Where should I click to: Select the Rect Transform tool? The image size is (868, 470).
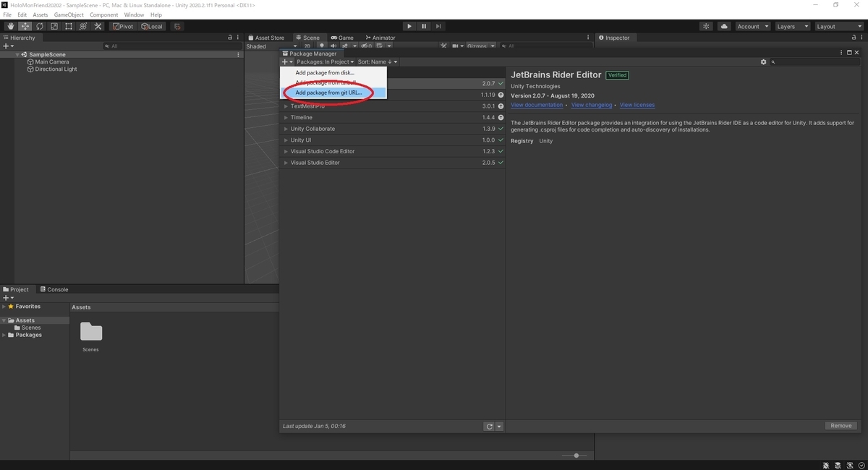(69, 26)
